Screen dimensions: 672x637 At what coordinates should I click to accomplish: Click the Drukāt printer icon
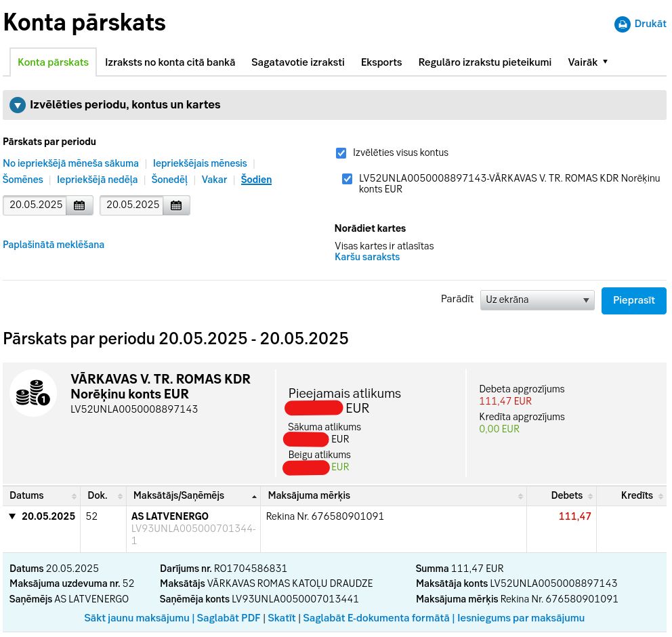(622, 24)
